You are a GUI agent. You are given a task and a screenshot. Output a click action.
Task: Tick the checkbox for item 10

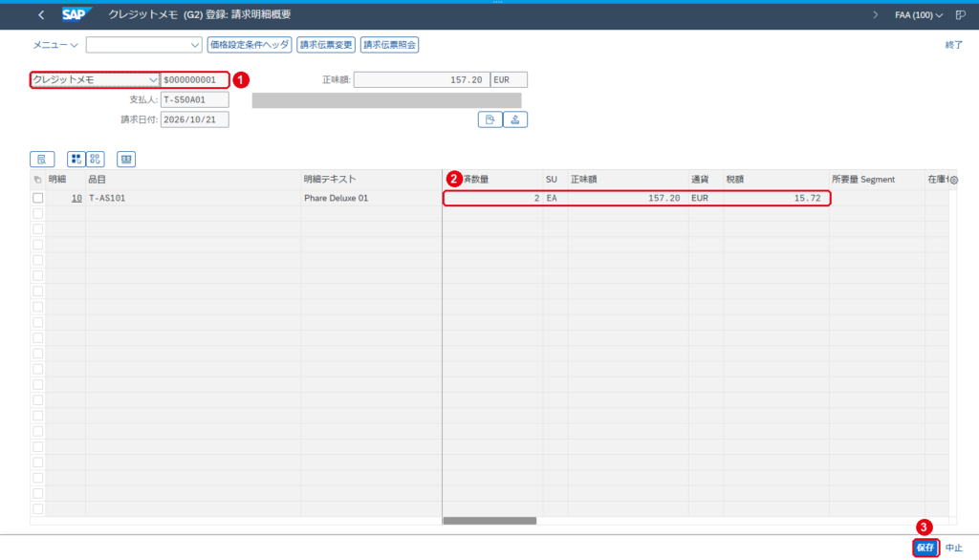(38, 198)
